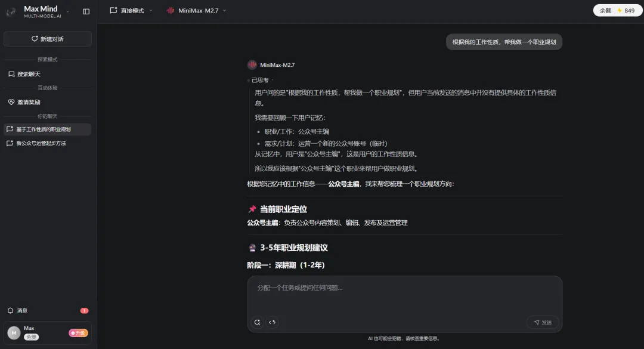Click the 探索模式 section label
The height and width of the screenshot is (349, 644).
click(48, 60)
